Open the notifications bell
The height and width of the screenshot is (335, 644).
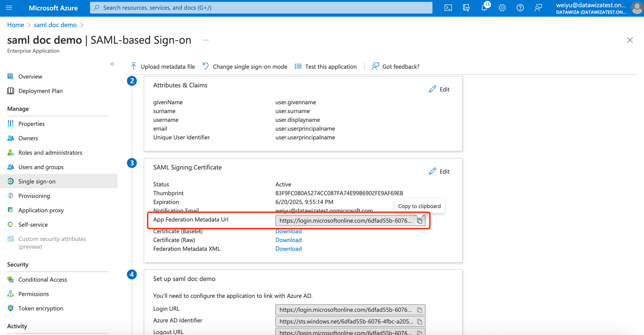pyautogui.click(x=484, y=8)
